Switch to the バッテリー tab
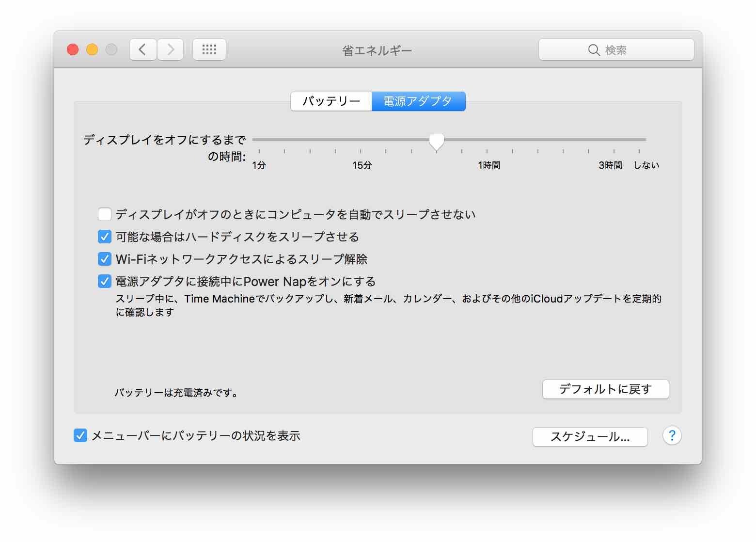756x542 pixels. (331, 101)
